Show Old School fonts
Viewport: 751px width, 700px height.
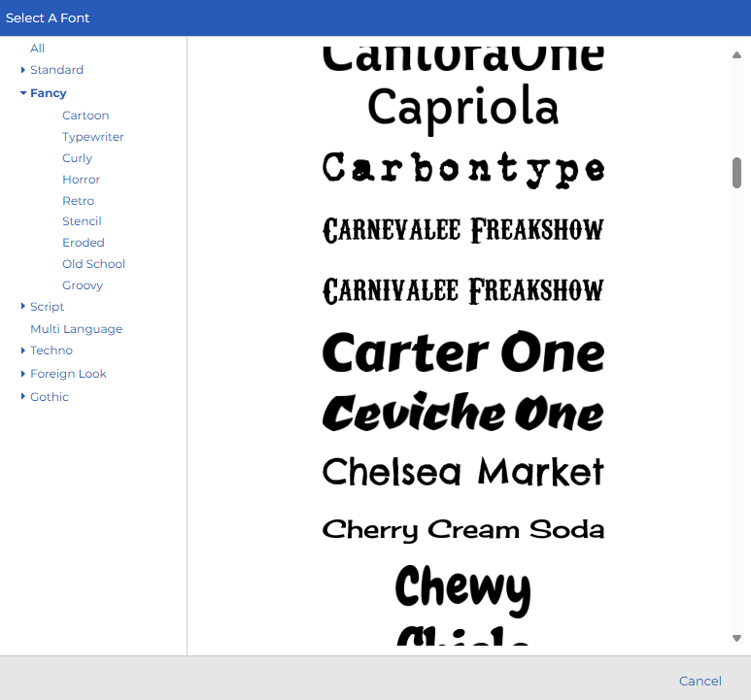(93, 264)
